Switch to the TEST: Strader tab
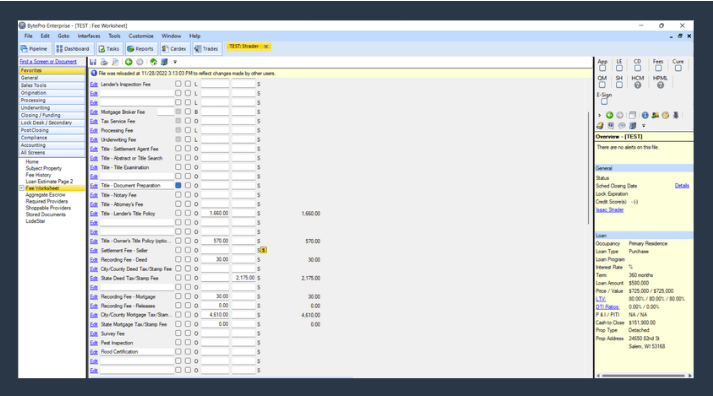 244,46
